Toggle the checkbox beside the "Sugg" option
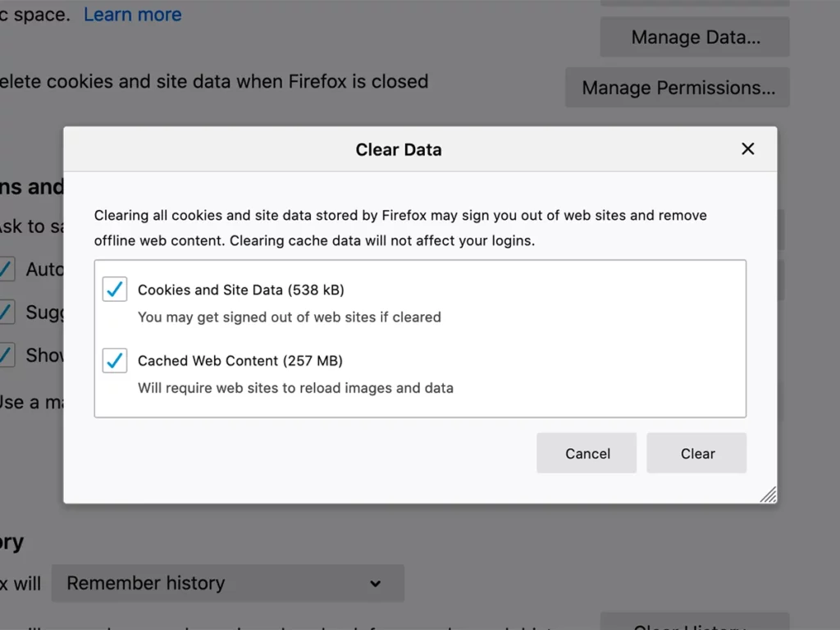840x630 pixels. (x=7, y=312)
